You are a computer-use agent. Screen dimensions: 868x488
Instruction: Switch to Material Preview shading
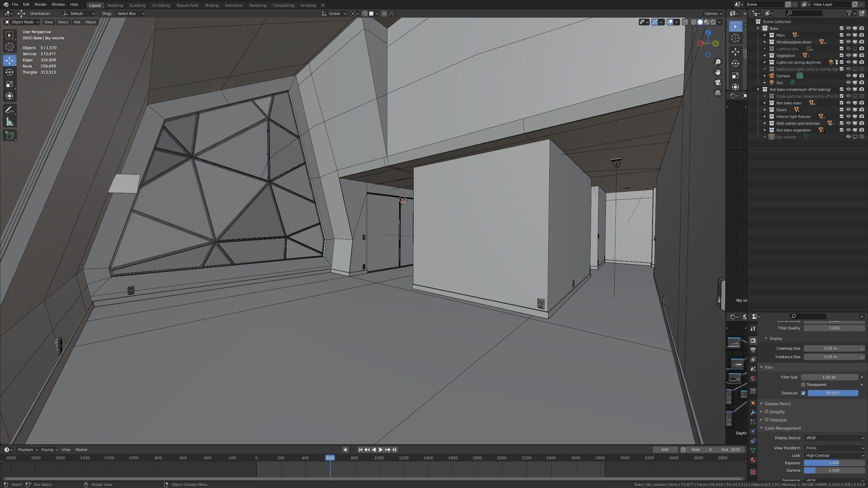click(x=707, y=22)
